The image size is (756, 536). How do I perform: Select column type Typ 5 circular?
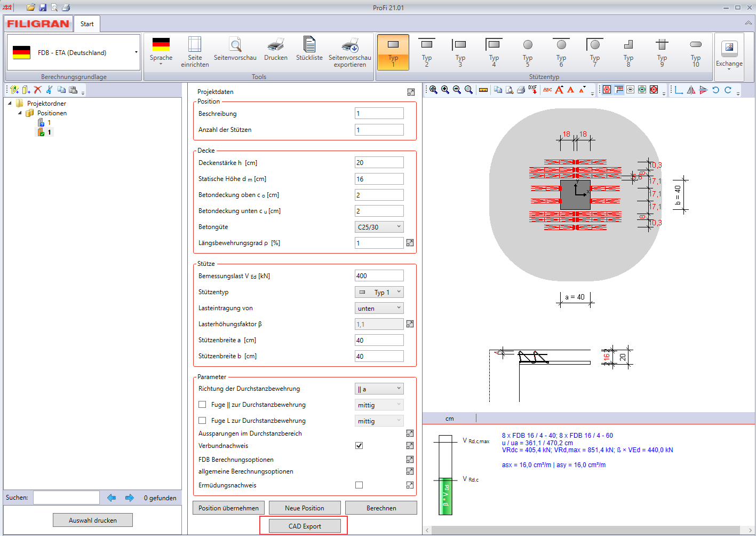(x=528, y=52)
